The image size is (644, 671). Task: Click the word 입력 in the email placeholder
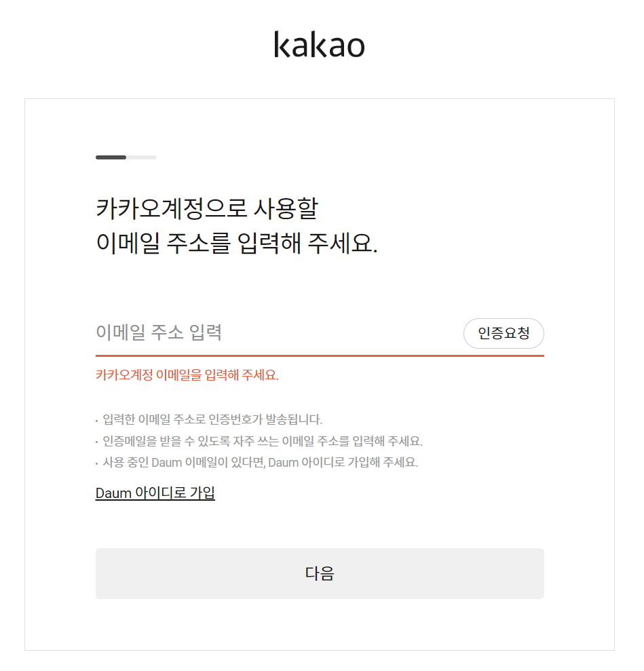tap(206, 332)
